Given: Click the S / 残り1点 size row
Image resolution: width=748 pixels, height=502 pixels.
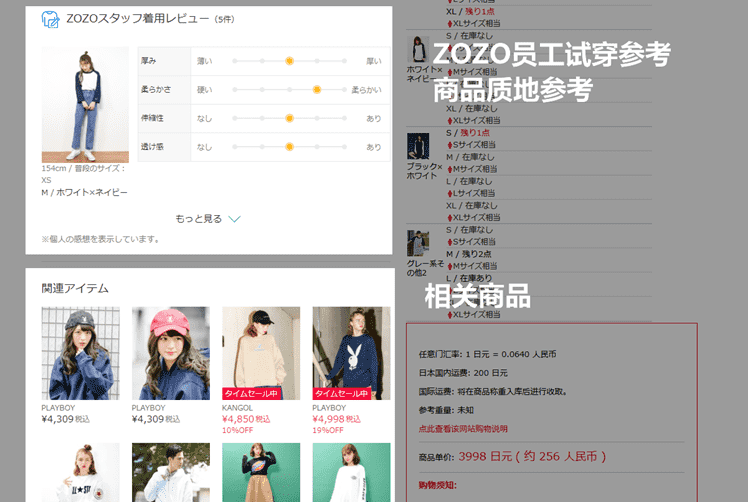Looking at the screenshot, I should click(468, 133).
